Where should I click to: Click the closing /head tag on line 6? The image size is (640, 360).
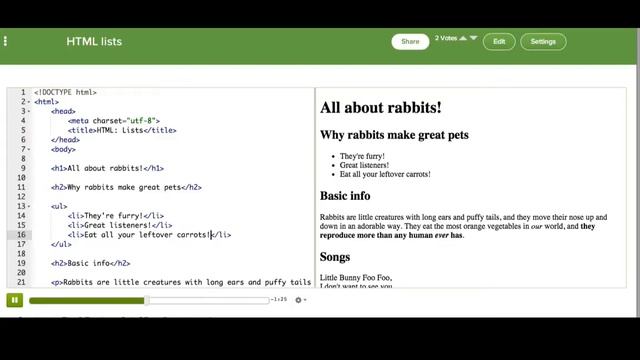pyautogui.click(x=65, y=140)
